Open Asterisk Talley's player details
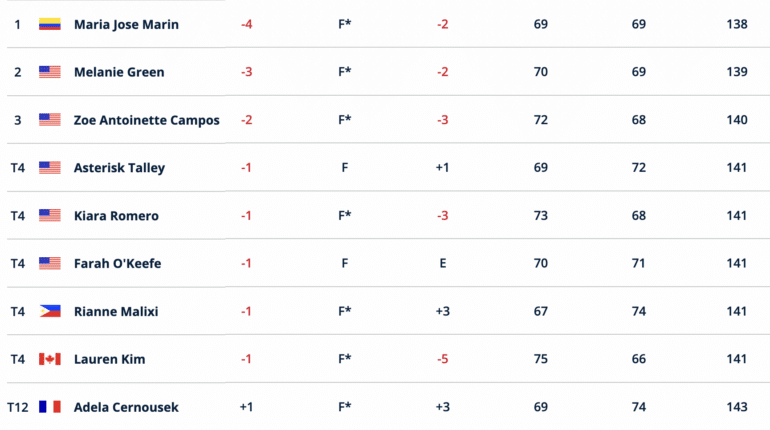Screen dimensions: 770x430 point(119,168)
